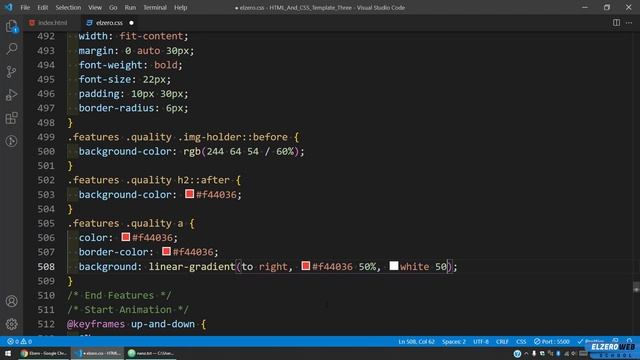Open errors and warnings in status bar
Viewport: 640px width, 360px height.
(x=19, y=341)
